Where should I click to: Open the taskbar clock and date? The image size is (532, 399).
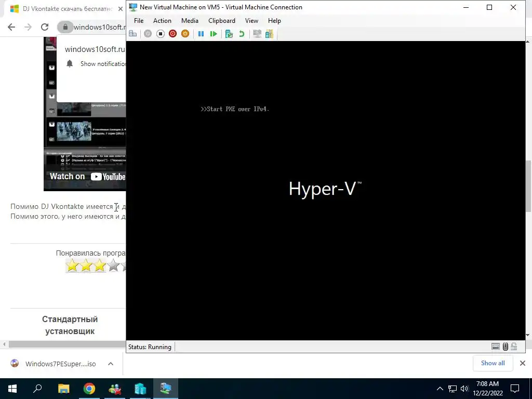[x=487, y=389]
